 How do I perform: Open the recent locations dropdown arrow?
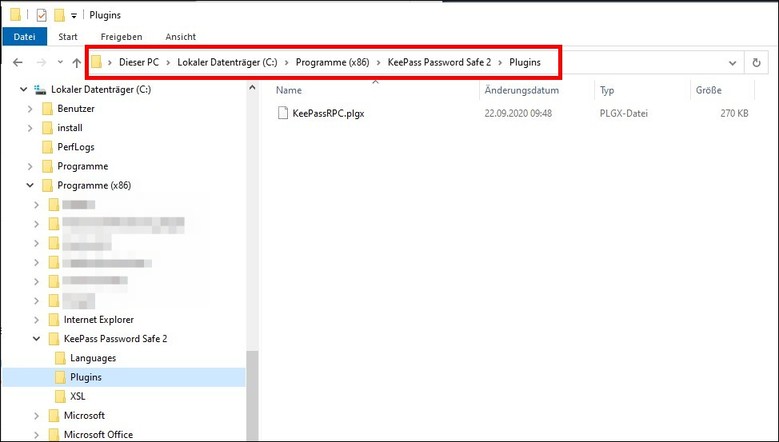[x=60, y=63]
